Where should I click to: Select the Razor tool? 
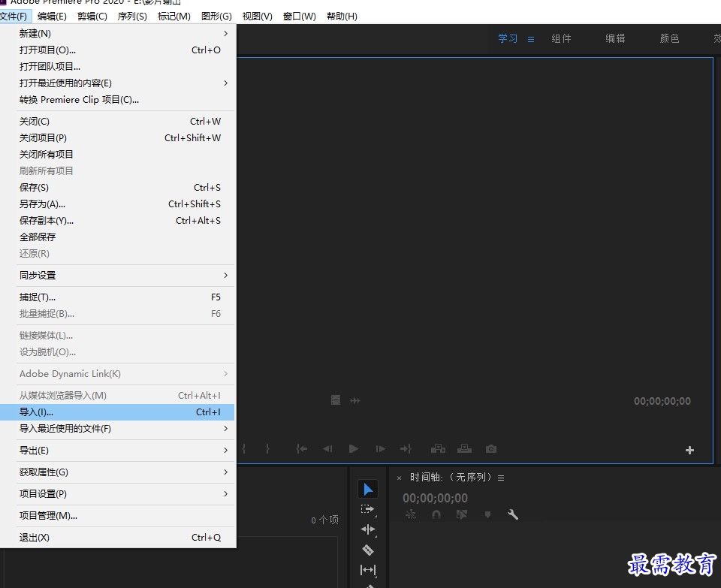click(x=367, y=550)
